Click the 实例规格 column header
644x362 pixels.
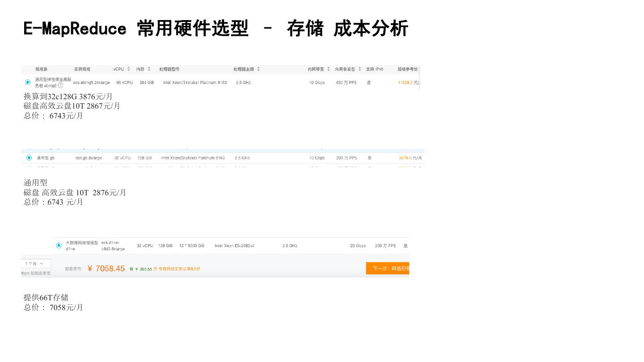click(82, 69)
